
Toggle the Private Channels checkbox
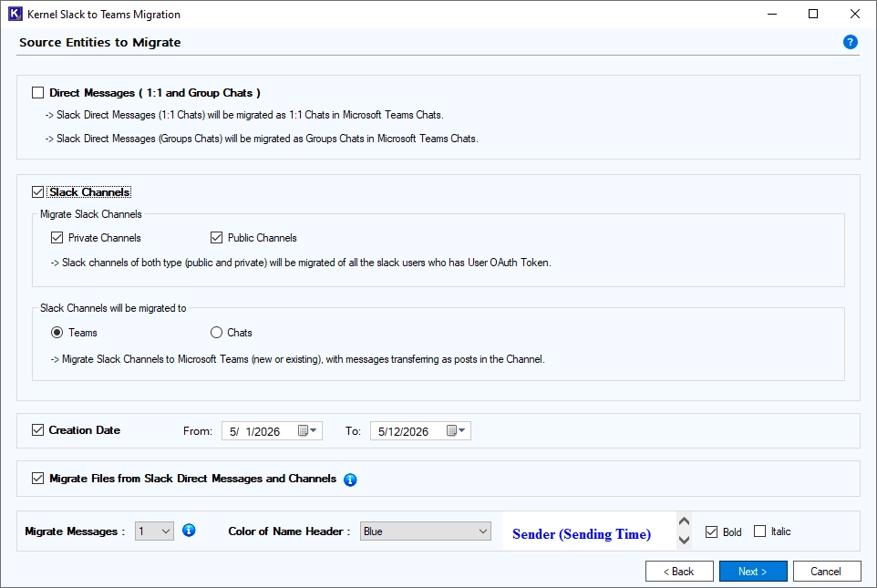point(57,238)
